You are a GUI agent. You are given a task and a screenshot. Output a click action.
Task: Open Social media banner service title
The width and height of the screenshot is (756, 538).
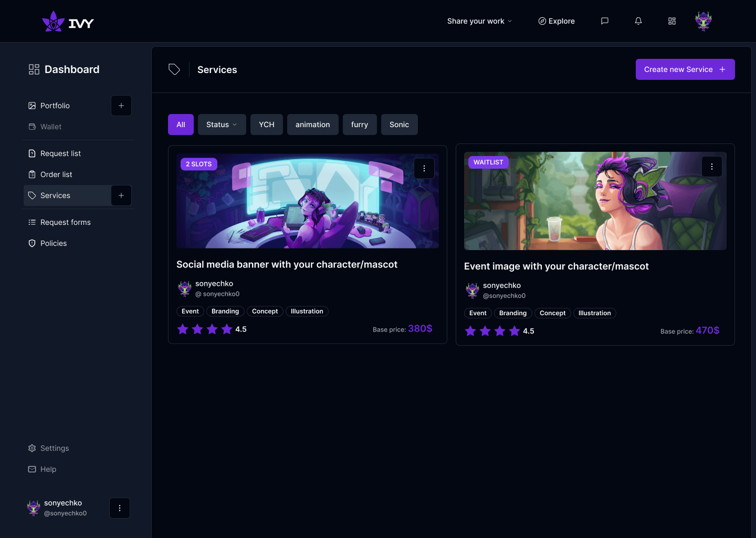[287, 264]
